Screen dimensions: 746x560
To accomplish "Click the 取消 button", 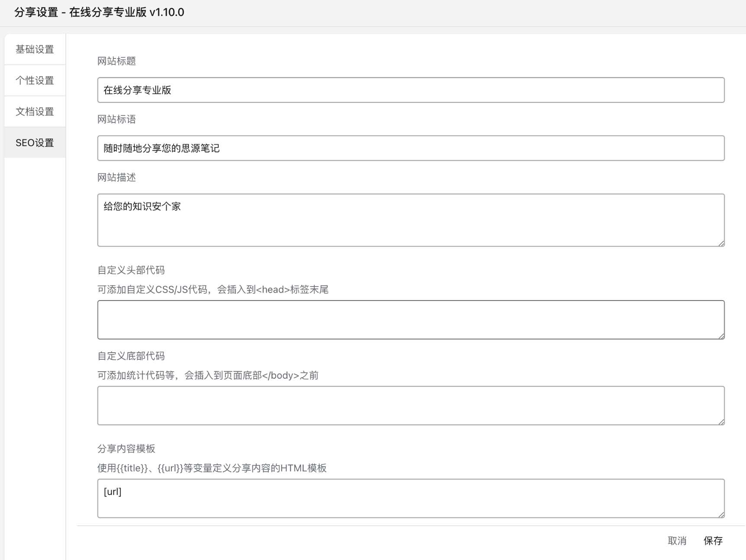I will pos(677,541).
